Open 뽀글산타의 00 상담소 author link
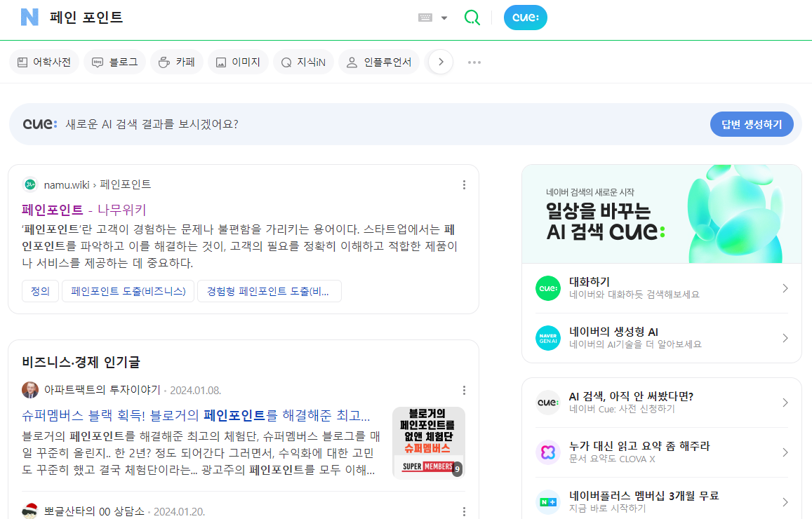812x519 pixels. [94, 511]
